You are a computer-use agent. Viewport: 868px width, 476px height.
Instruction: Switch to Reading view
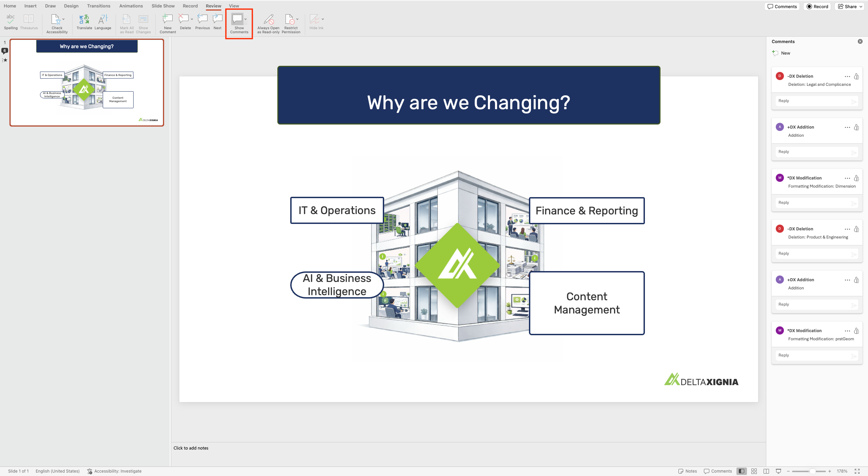766,471
